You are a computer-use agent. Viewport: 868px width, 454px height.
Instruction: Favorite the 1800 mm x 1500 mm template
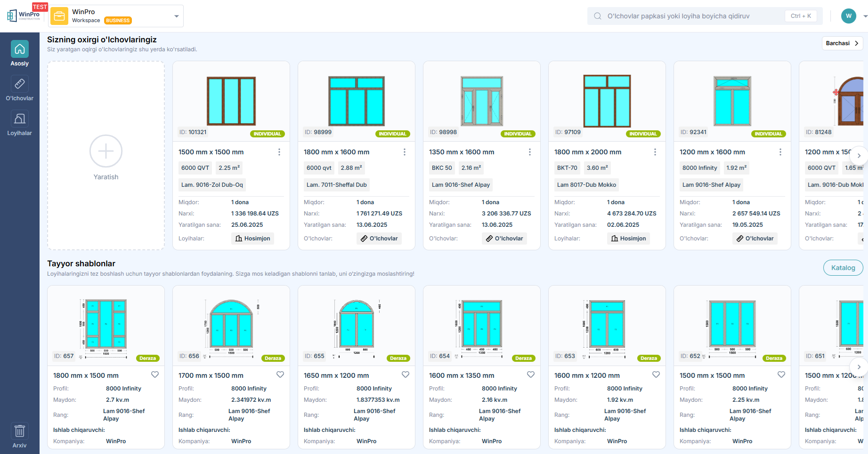tap(155, 374)
